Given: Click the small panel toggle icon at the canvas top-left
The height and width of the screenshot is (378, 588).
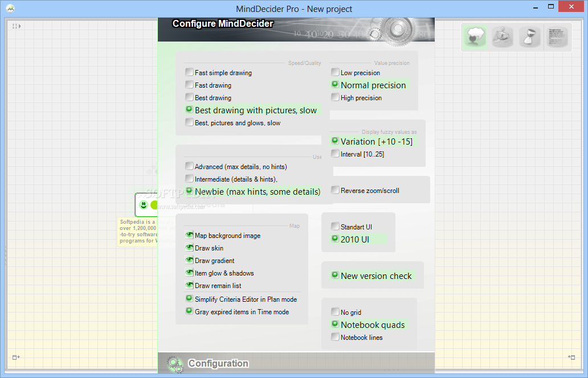Looking at the screenshot, I should tap(16, 26).
